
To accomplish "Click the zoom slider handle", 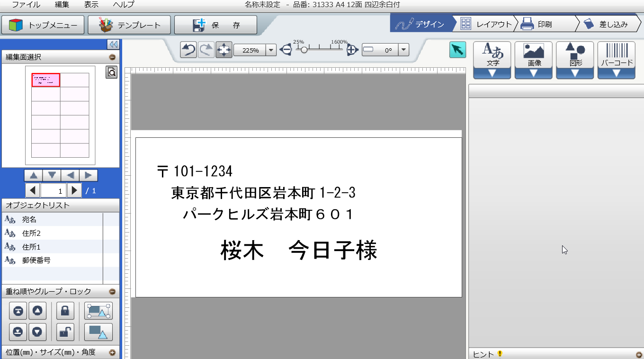I will [304, 50].
